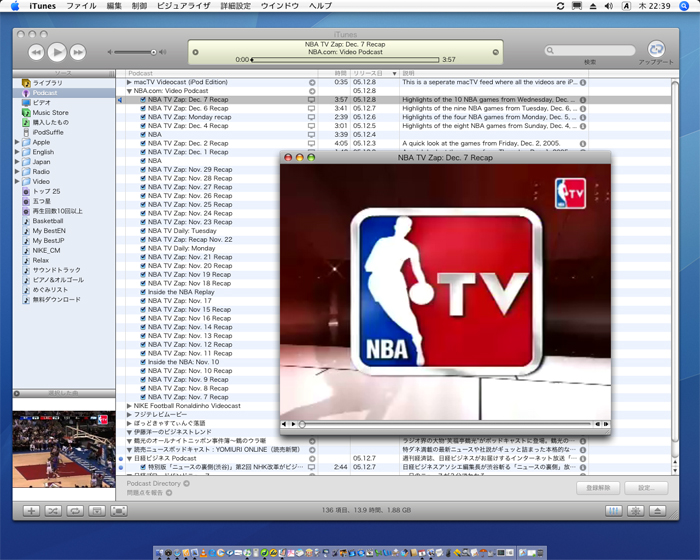Click arrow icon next to Podcast Directory
Image resolution: width=700 pixels, height=560 pixels.
click(x=187, y=483)
